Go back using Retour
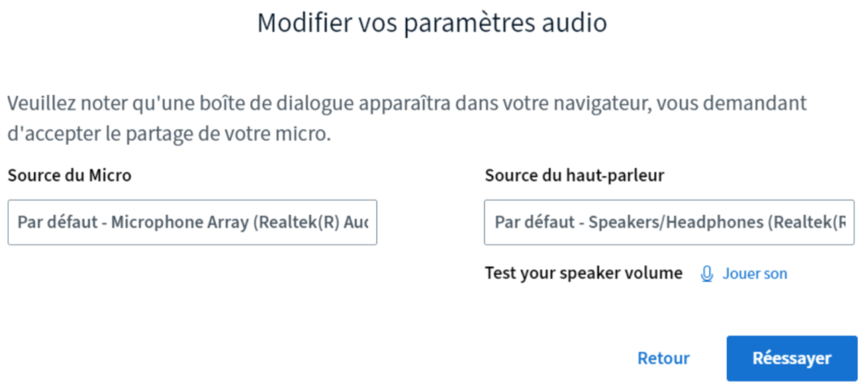Screen dimensions: 868x388 click(x=663, y=359)
